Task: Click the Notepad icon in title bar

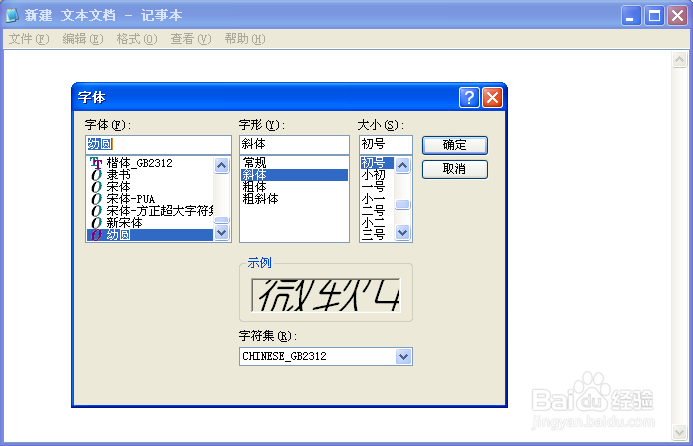Action: pos(12,15)
